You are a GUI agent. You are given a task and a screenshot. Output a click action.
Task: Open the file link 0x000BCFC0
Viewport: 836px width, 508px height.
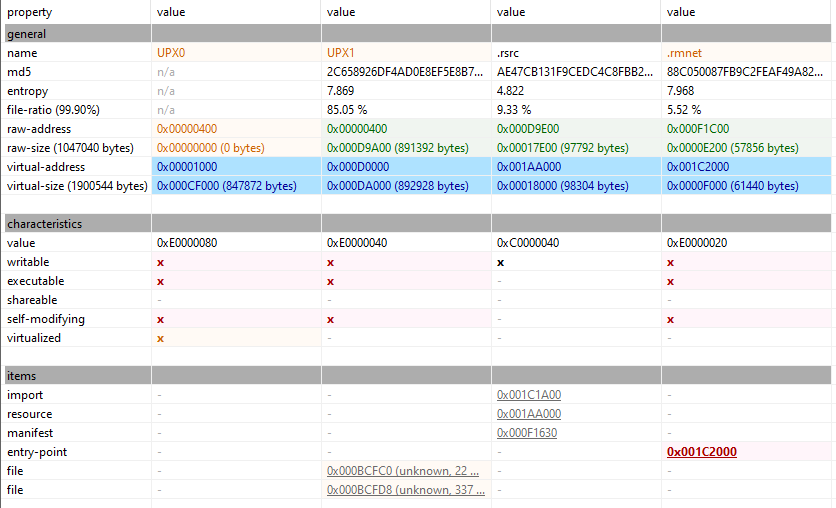[x=403, y=471]
